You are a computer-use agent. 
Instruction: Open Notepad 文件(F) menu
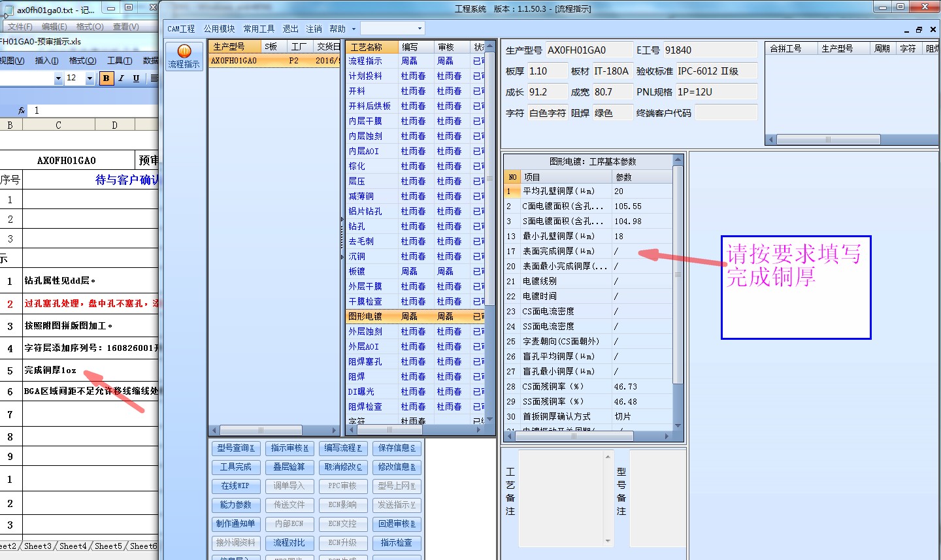(x=20, y=27)
